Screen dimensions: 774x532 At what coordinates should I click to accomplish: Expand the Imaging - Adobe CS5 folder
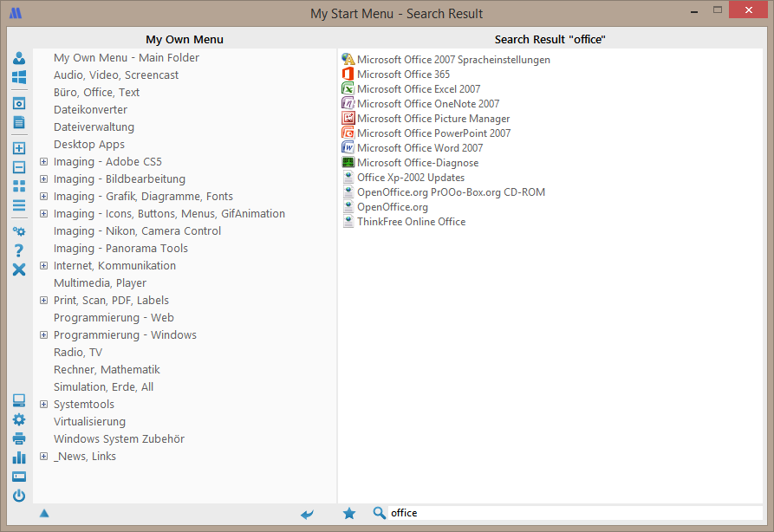[x=43, y=162]
